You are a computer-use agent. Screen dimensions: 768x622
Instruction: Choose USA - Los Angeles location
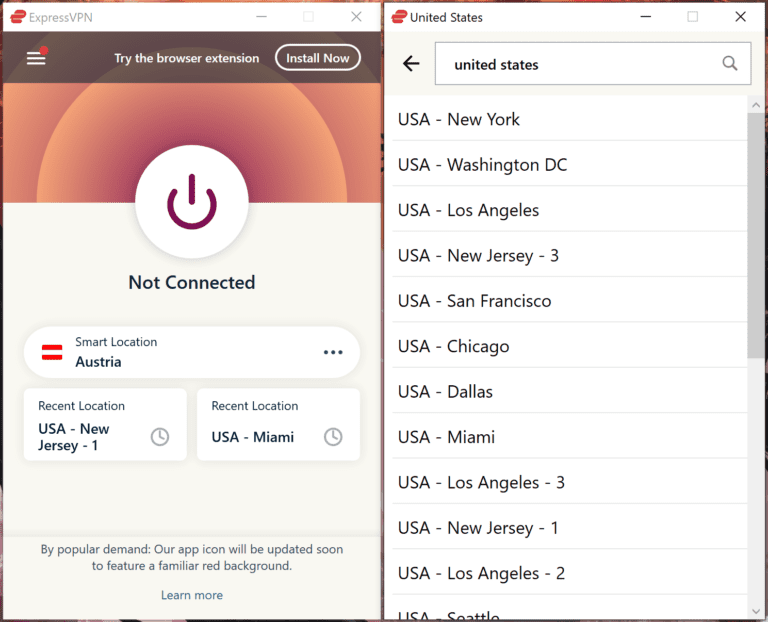point(570,210)
